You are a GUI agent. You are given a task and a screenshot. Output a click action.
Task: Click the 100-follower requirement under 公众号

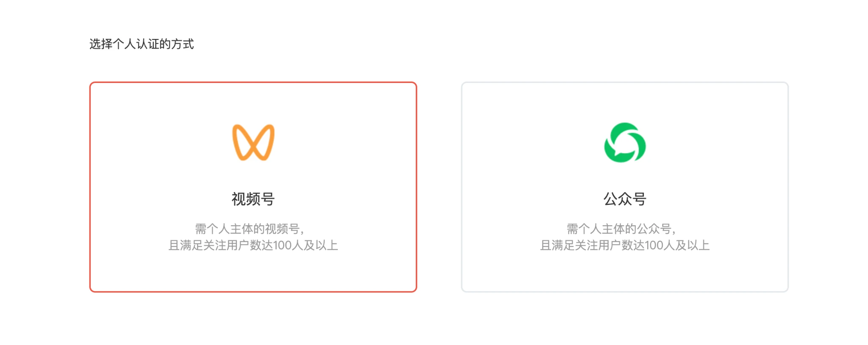click(x=625, y=246)
